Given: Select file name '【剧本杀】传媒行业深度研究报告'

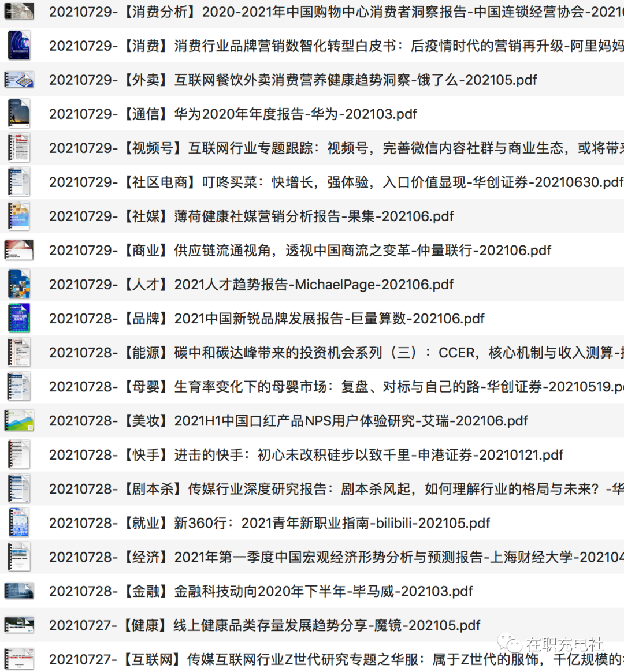Looking at the screenshot, I should [x=224, y=488].
